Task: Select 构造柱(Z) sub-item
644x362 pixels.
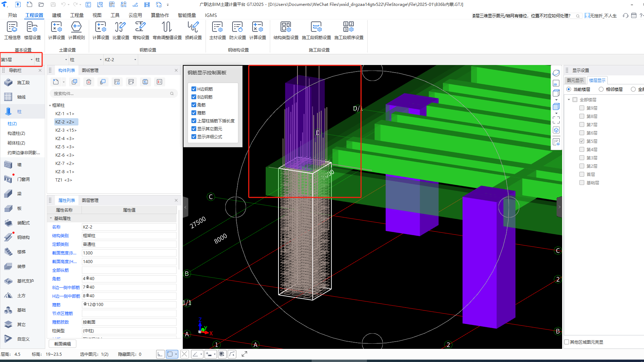Action: click(16, 133)
